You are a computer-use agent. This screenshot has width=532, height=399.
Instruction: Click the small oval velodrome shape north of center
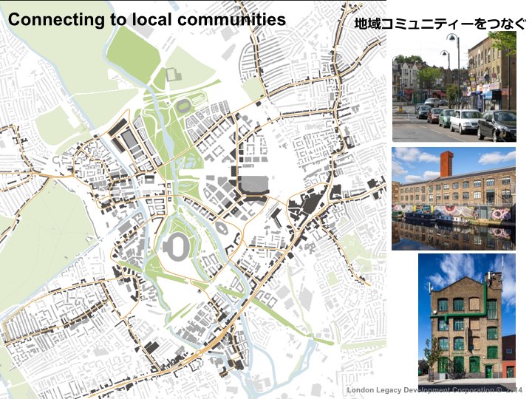point(183,106)
